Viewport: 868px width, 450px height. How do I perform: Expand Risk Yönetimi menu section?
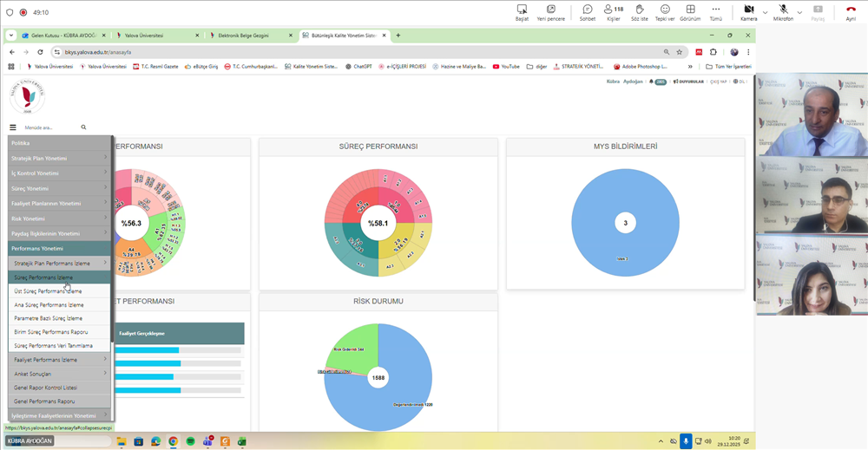[59, 218]
